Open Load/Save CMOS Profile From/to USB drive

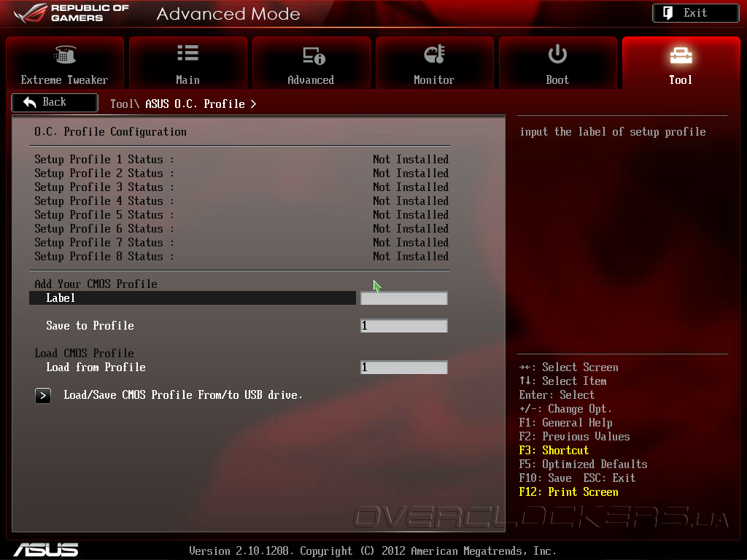click(x=183, y=395)
